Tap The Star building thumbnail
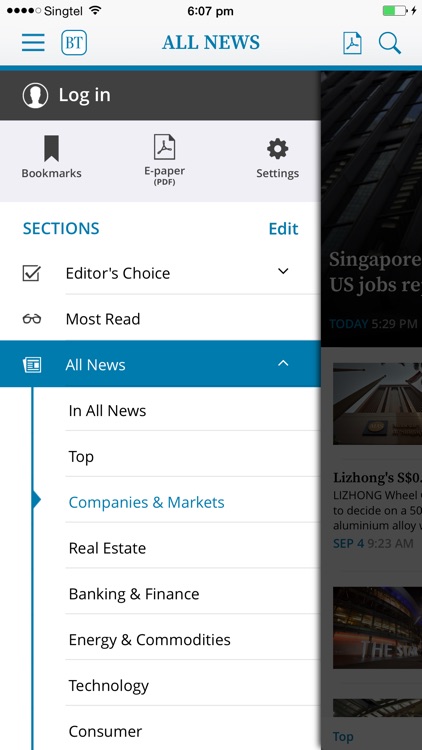 click(378, 628)
